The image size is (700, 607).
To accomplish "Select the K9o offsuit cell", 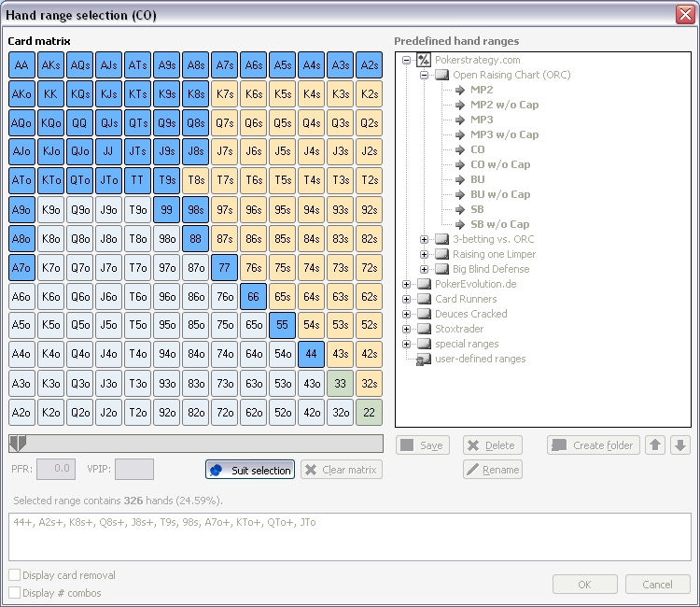I will point(50,209).
